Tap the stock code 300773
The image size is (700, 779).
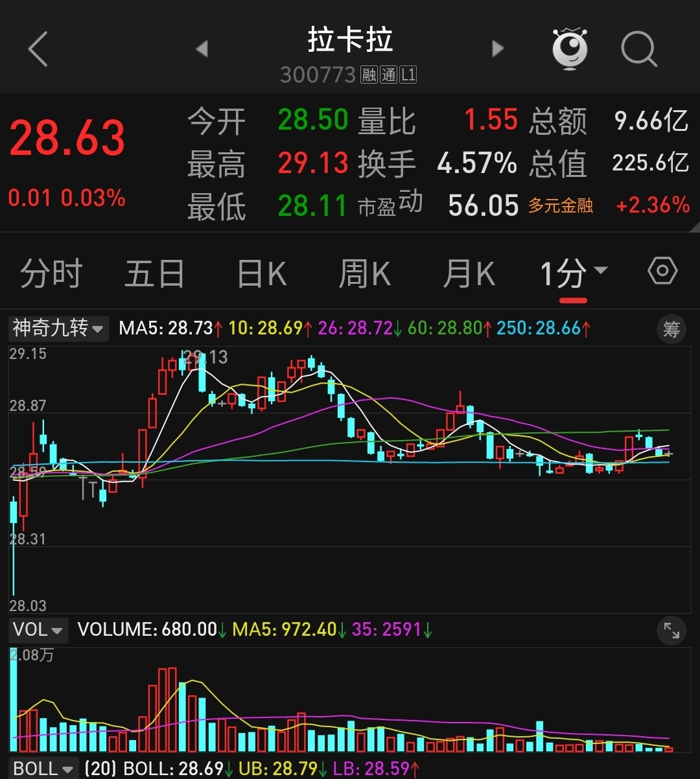tap(318, 75)
